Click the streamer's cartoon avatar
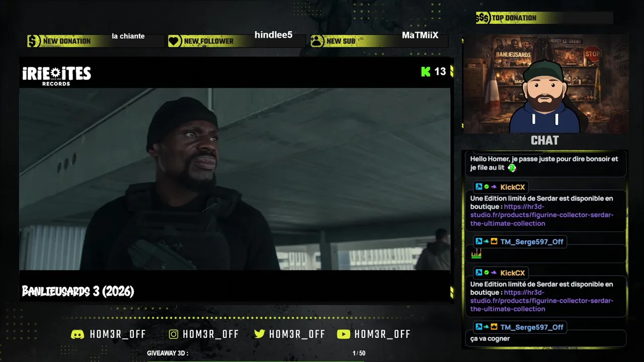This screenshot has height=362, width=644. tap(545, 97)
